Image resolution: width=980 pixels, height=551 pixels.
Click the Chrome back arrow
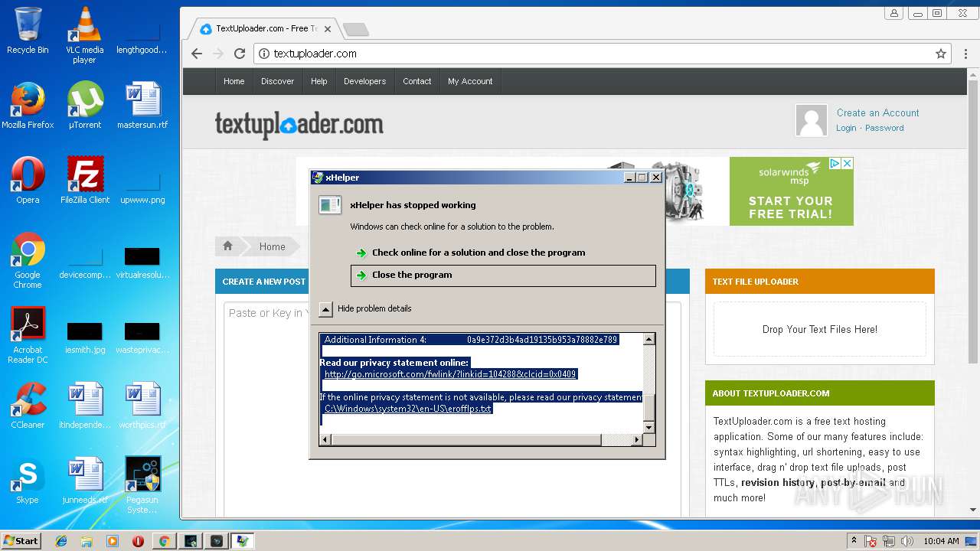tap(197, 54)
